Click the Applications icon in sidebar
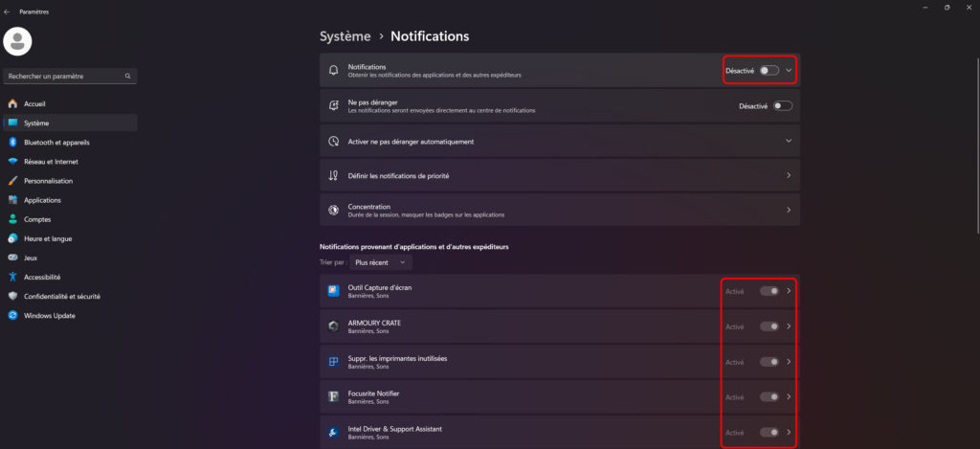Screen dimensions: 980x449 click(x=12, y=200)
